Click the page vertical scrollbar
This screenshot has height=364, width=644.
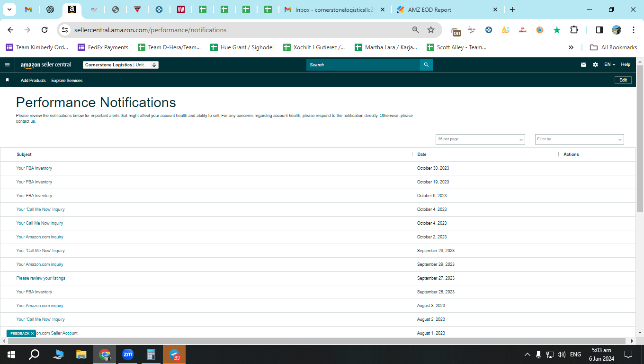[640, 138]
